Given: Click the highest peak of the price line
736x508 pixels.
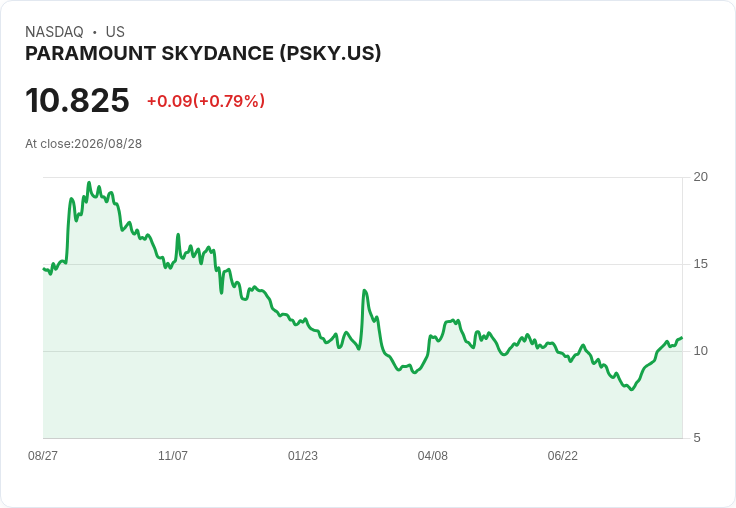Looking at the screenshot, I should point(89,183).
